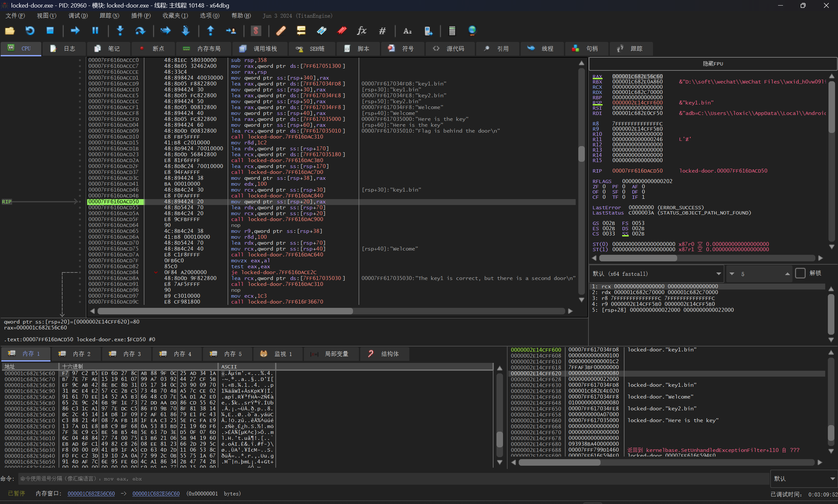Click the 地址 column header in dump
Image resolution: width=838 pixels, height=504 pixels.
click(x=30, y=366)
